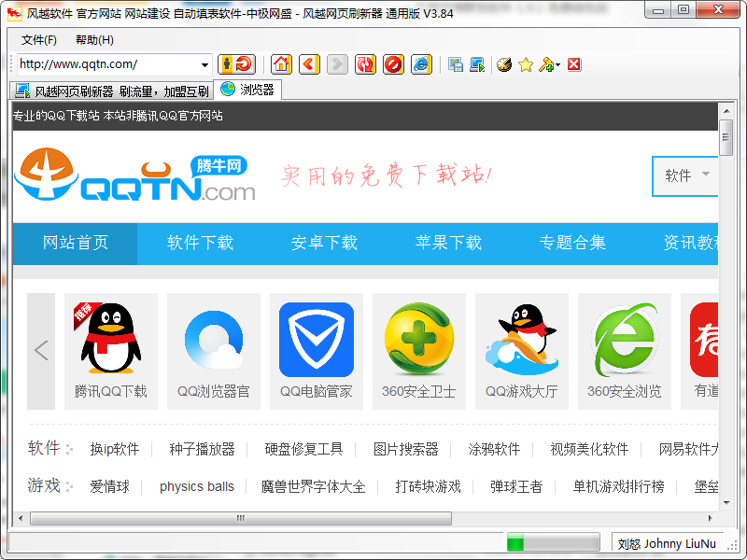Viewport: 747px width, 560px height.
Task: Open the dropdown arrow beside add-favorite icon
Action: click(x=557, y=65)
